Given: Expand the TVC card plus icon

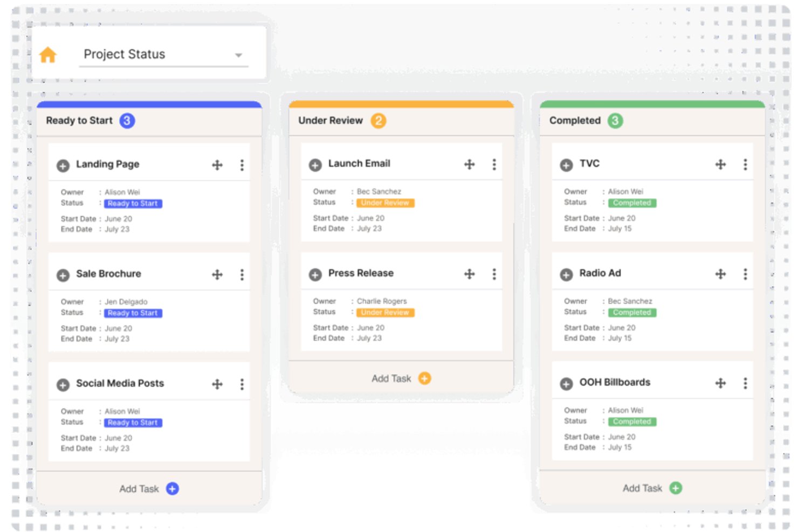Looking at the screenshot, I should [566, 165].
